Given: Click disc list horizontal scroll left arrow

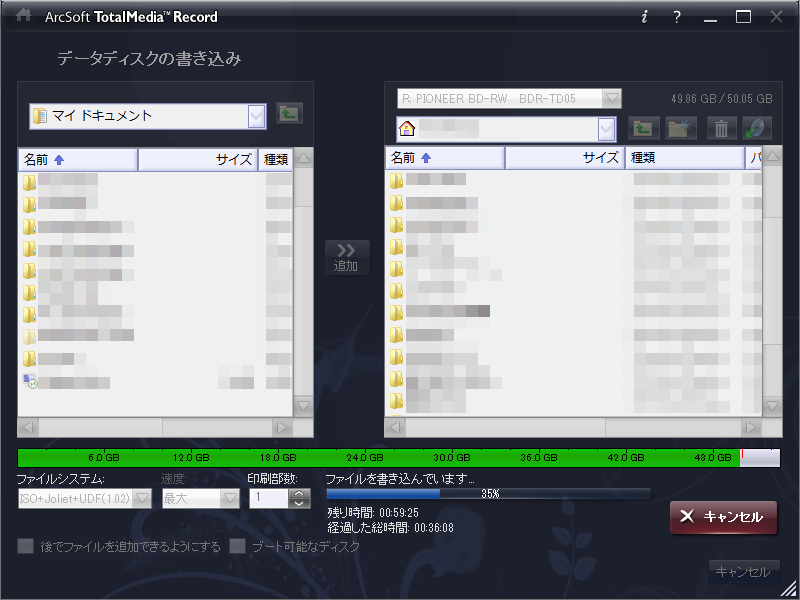Looking at the screenshot, I should 395,428.
